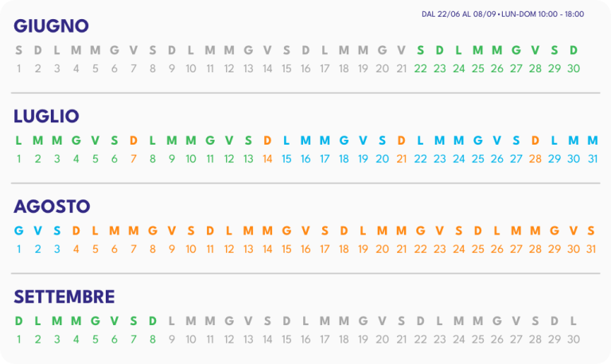The width and height of the screenshot is (611, 364).
Task: Click green day 1 in Luglio
Action: click(19, 159)
